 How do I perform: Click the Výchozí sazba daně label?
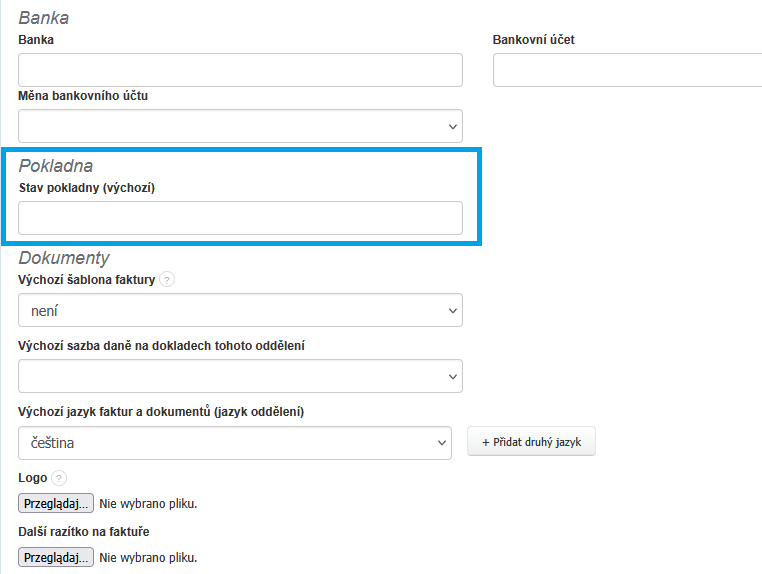(x=161, y=345)
